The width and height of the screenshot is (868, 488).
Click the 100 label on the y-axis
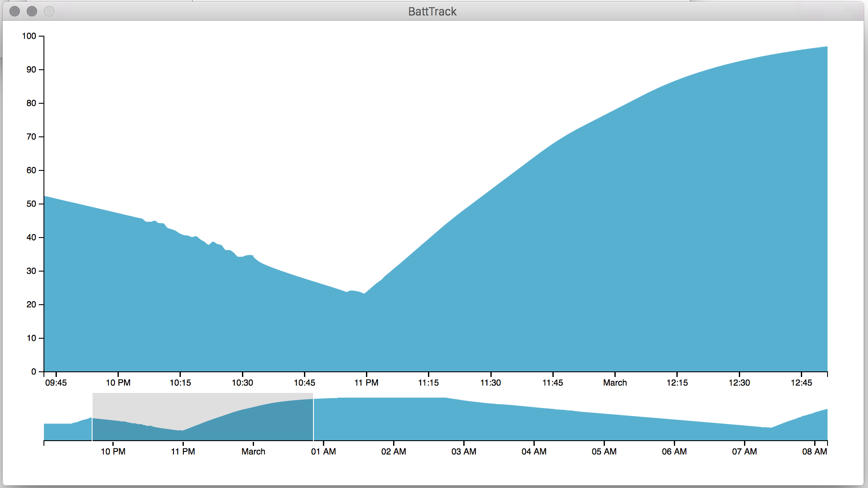(x=29, y=36)
